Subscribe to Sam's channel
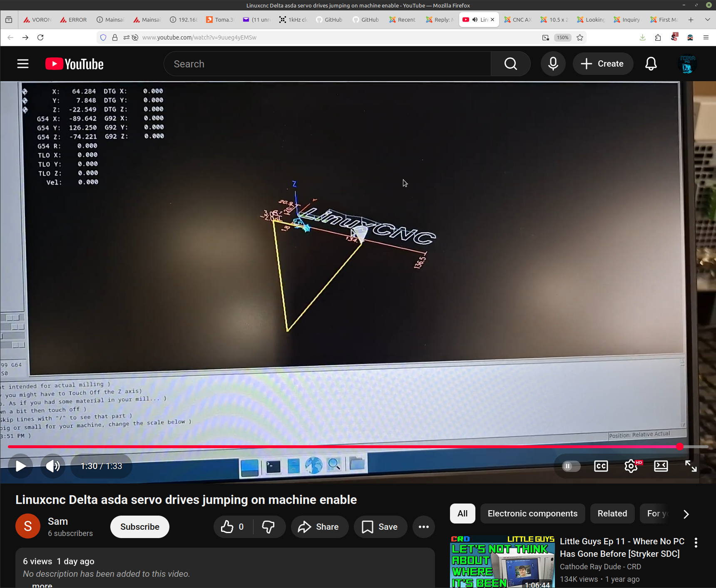The width and height of the screenshot is (716, 588). pos(139,527)
